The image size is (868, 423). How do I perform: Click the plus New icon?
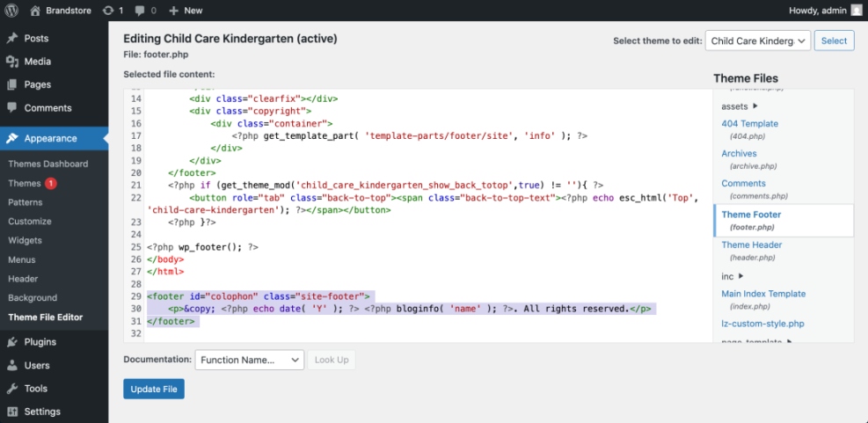pyautogui.click(x=174, y=10)
